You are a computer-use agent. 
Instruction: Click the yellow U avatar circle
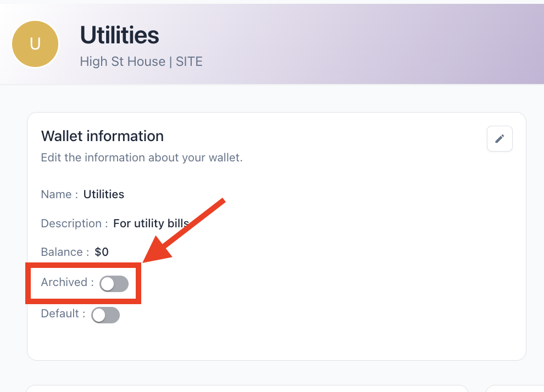tap(35, 44)
